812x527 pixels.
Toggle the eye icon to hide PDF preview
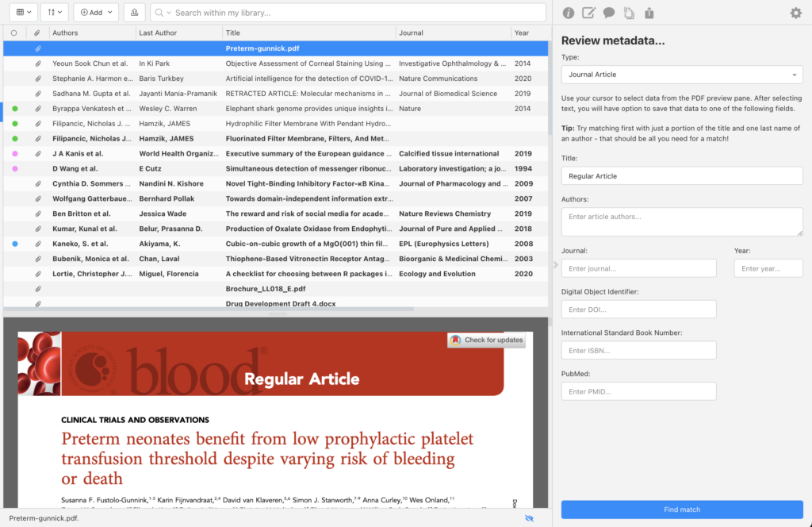529,517
